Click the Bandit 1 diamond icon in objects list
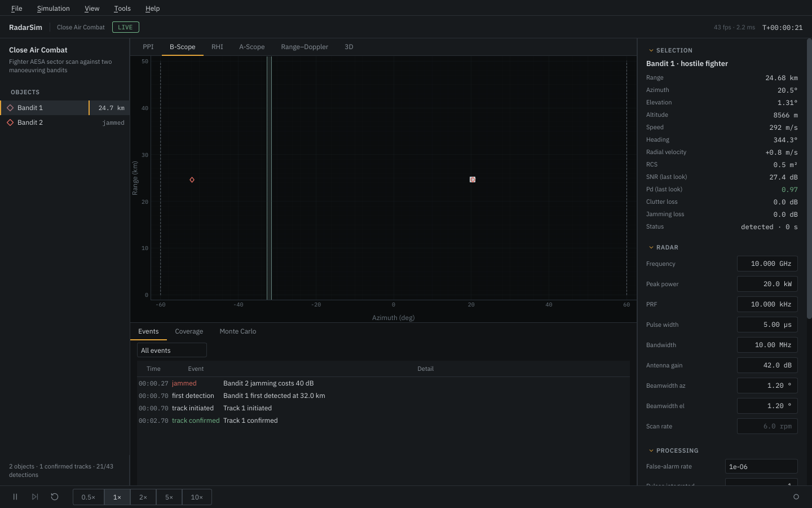 tap(10, 108)
